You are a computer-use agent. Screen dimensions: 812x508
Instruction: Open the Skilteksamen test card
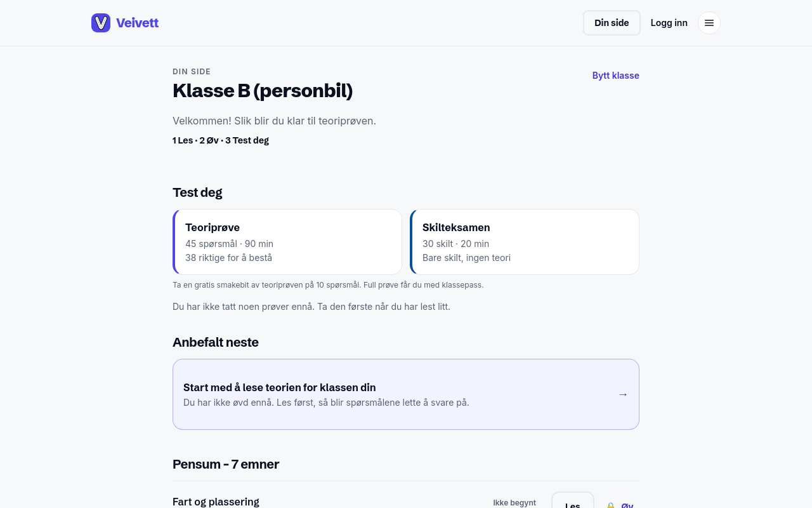click(x=525, y=242)
